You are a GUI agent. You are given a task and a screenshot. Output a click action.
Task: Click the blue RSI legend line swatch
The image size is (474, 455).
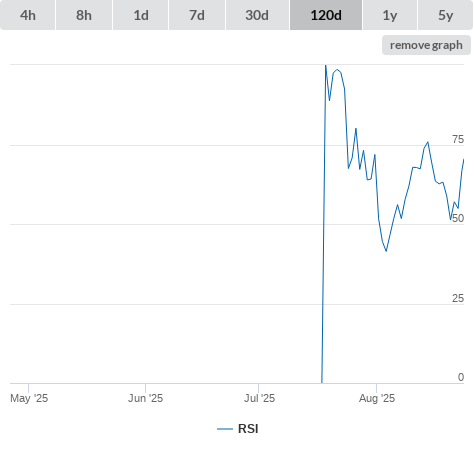(x=225, y=429)
